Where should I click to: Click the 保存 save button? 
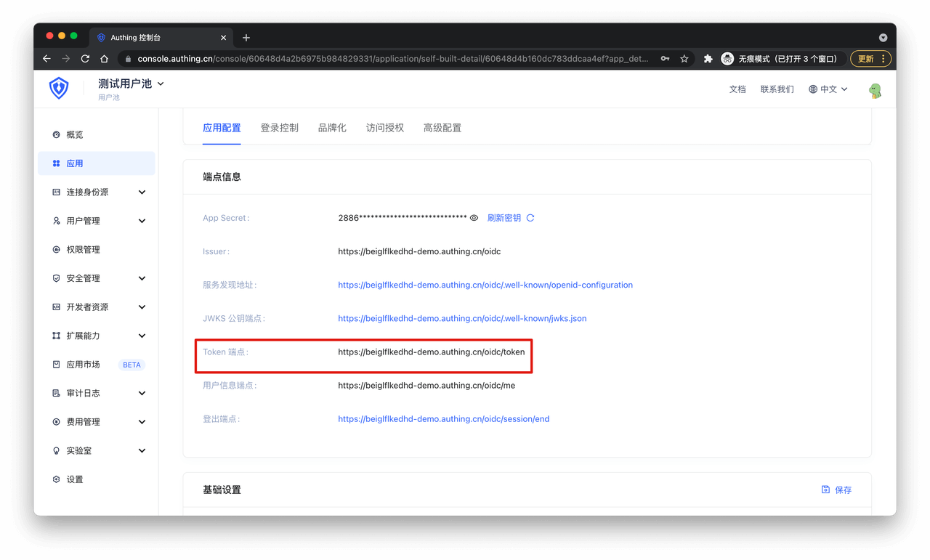(836, 490)
